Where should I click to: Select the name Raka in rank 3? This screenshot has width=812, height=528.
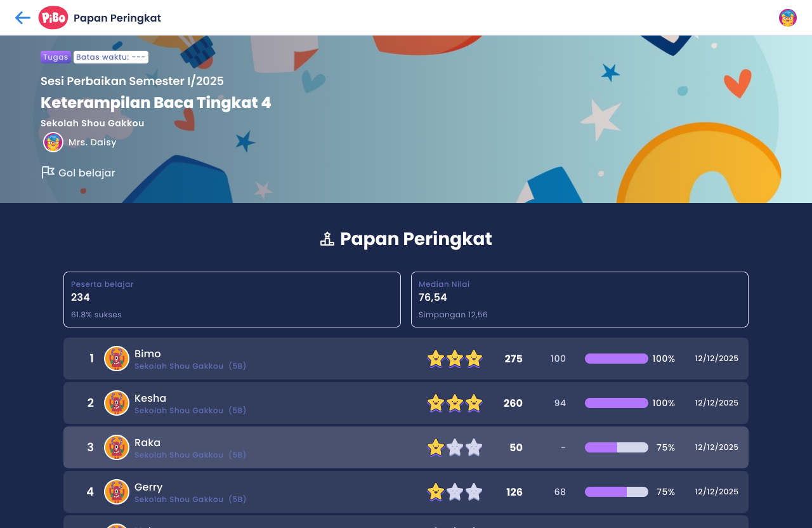pyautogui.click(x=147, y=442)
